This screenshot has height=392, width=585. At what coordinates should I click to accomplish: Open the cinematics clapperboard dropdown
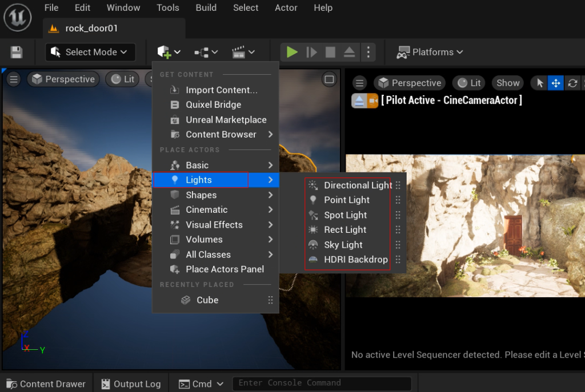point(243,52)
